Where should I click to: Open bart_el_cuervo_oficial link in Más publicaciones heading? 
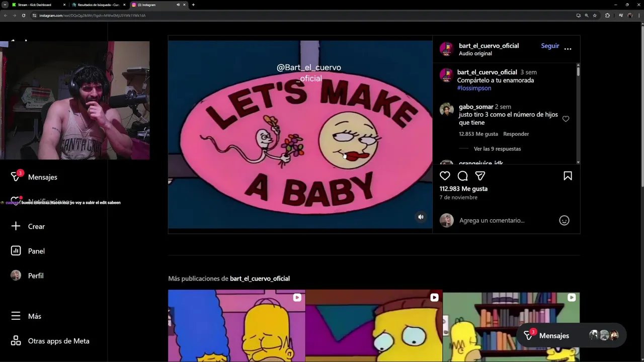click(x=260, y=279)
